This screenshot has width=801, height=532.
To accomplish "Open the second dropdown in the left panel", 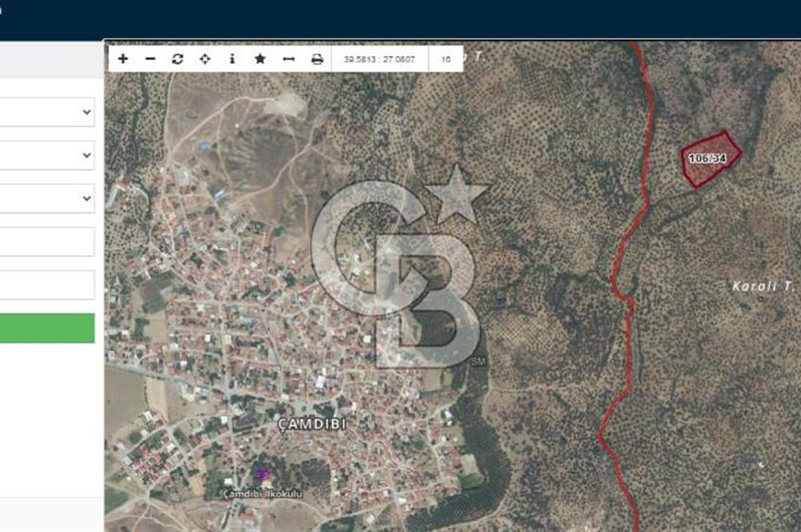I will 46,155.
